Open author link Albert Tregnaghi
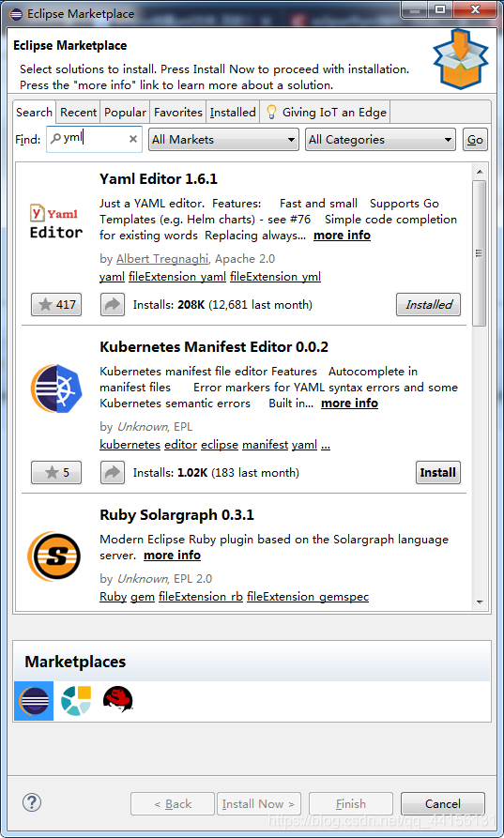 (162, 259)
